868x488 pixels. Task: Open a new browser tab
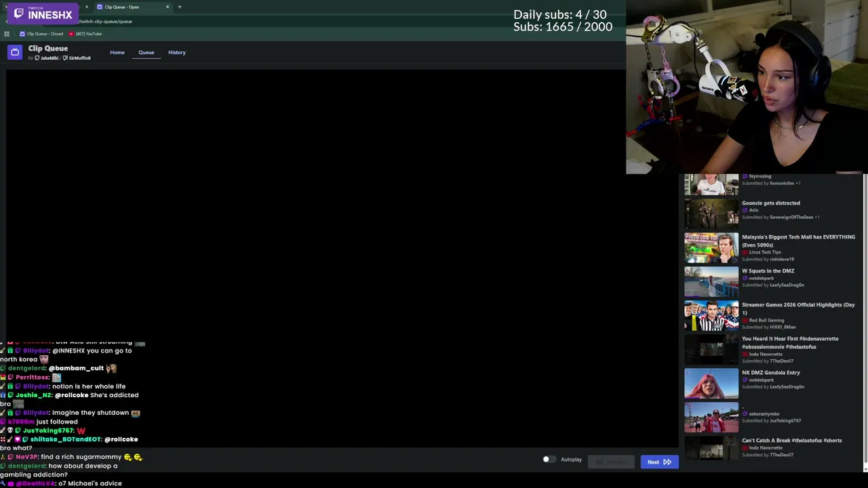pos(180,7)
